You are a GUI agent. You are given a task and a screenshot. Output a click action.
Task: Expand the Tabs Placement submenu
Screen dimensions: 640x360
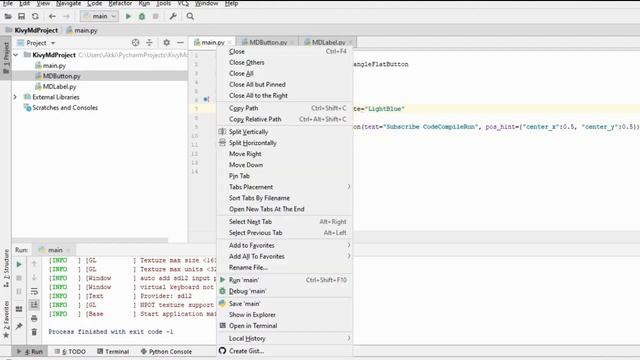(349, 187)
